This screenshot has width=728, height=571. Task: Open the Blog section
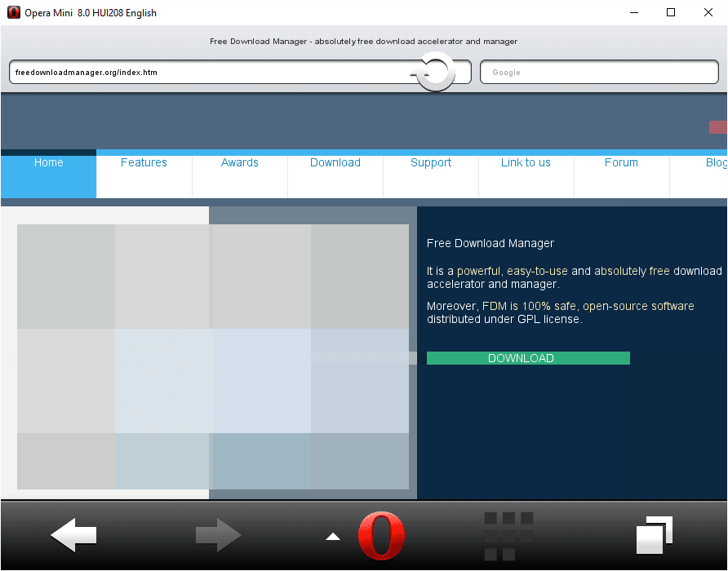click(715, 162)
